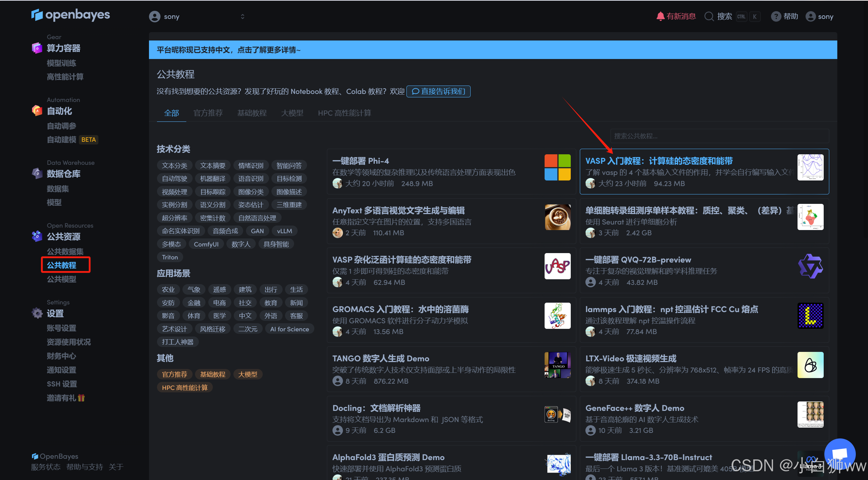Toggle the AI for Science tag filter
The width and height of the screenshot is (868, 480).
pos(289,329)
